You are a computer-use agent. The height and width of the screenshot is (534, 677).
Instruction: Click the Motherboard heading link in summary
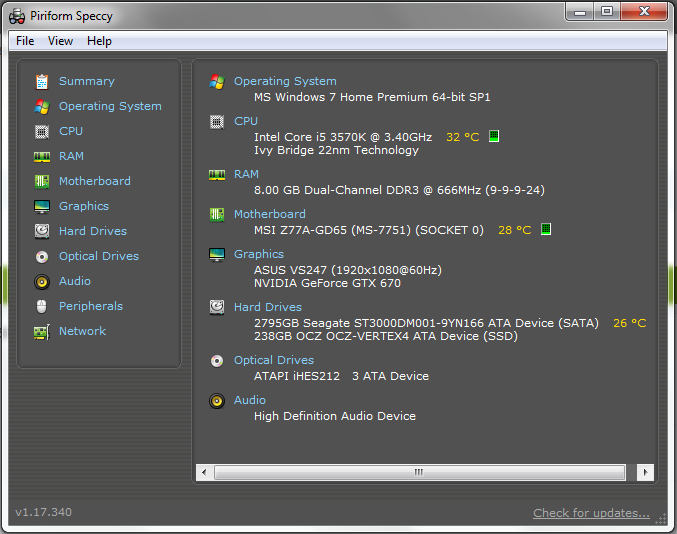click(269, 215)
